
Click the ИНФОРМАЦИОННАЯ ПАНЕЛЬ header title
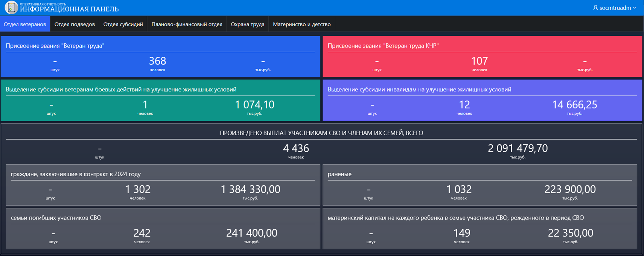[69, 9]
